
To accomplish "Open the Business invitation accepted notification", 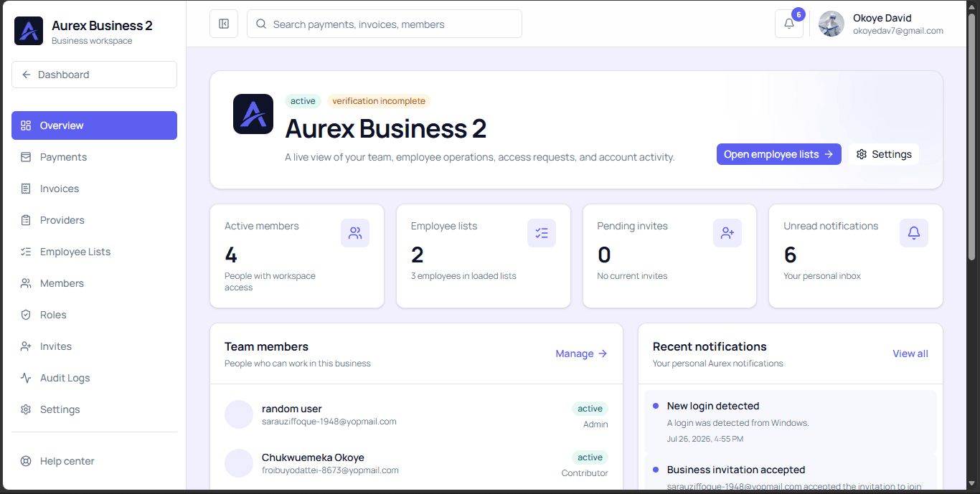I will [791, 473].
